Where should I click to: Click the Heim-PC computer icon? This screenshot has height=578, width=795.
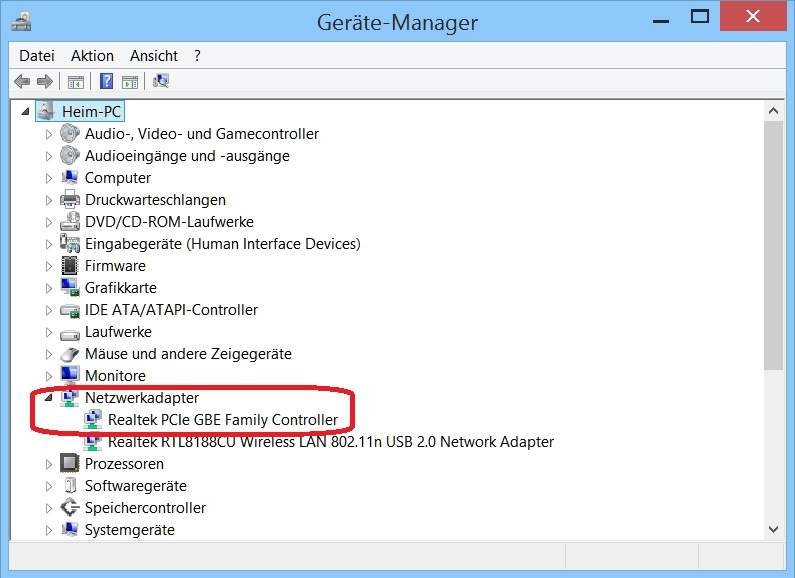tap(46, 111)
